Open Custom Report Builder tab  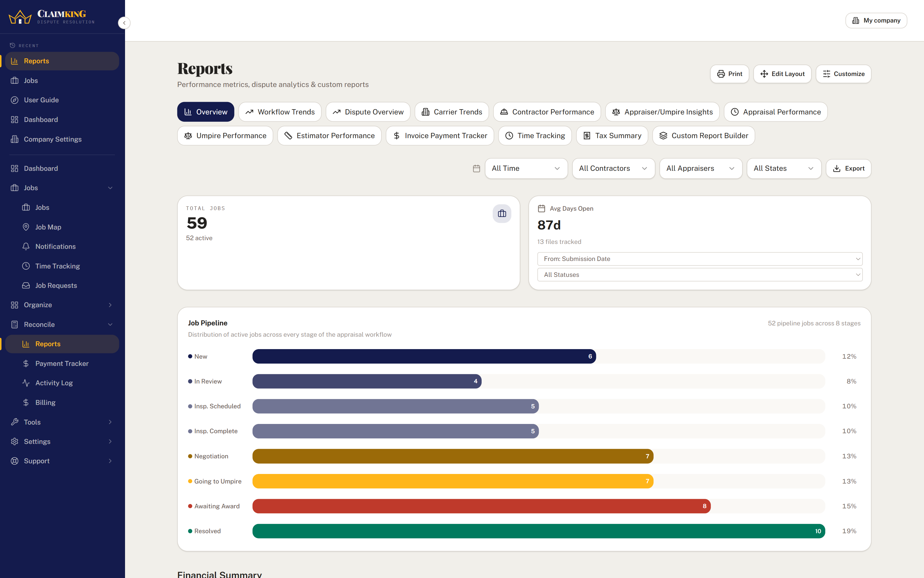[703, 136]
